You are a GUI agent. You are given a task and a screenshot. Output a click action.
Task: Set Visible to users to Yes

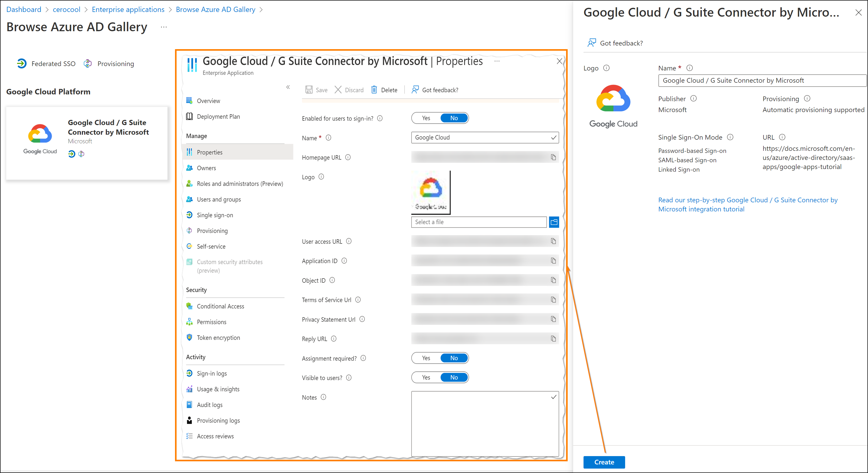[426, 377]
